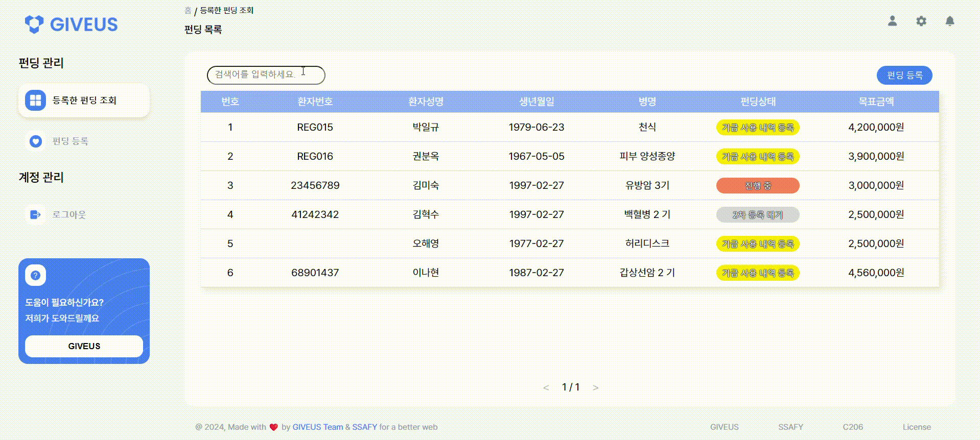Click the disease name 갑상선암 2 기
The width and height of the screenshot is (980, 440).
pos(647,273)
